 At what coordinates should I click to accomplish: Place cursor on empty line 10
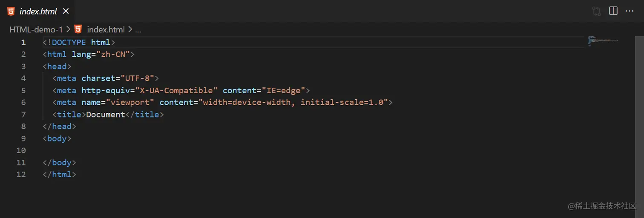313,150
